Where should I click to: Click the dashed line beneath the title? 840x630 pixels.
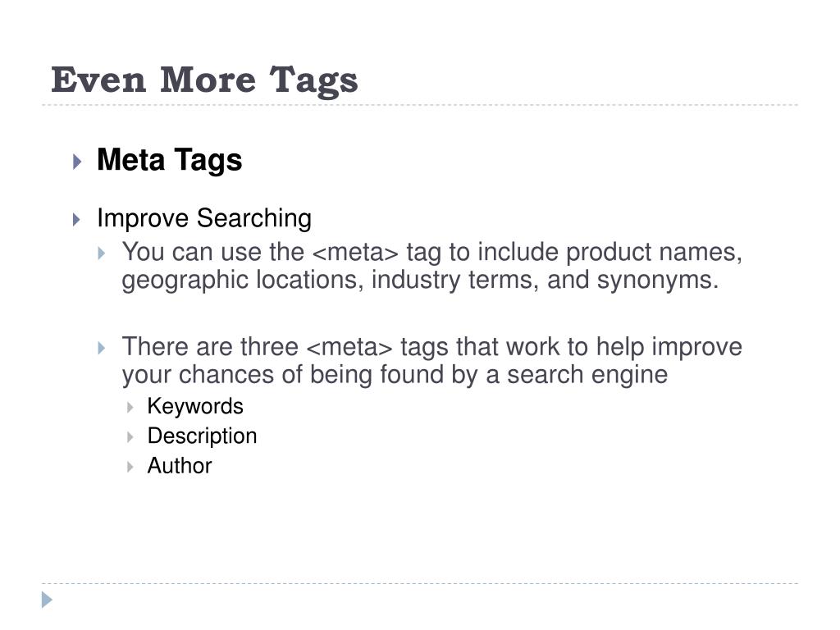coord(420,105)
